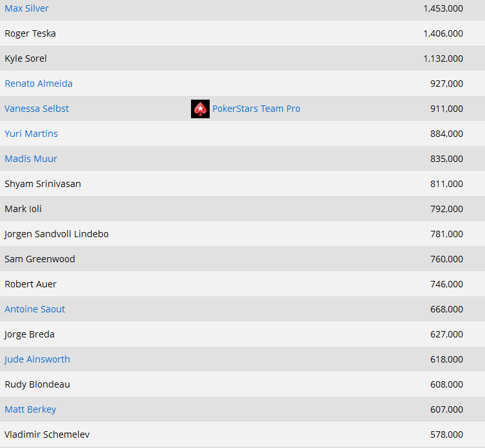
Task: Select the Roger Teska row name
Action: (x=30, y=33)
